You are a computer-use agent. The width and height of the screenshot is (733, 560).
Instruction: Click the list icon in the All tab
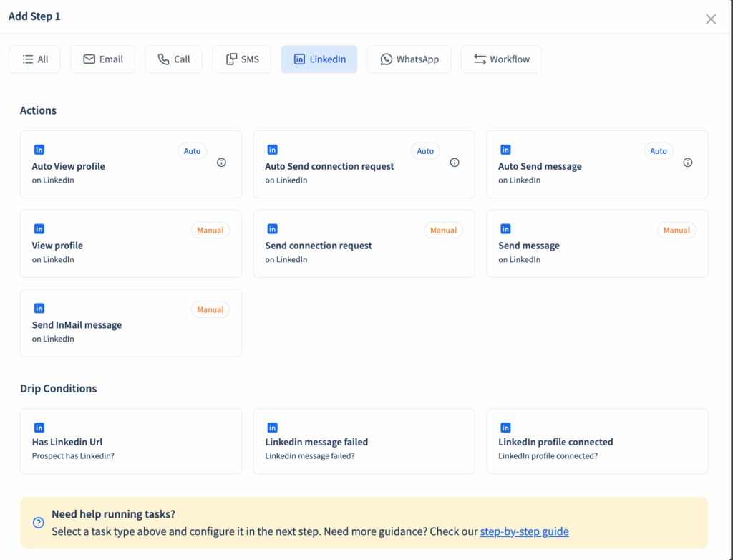[28, 59]
